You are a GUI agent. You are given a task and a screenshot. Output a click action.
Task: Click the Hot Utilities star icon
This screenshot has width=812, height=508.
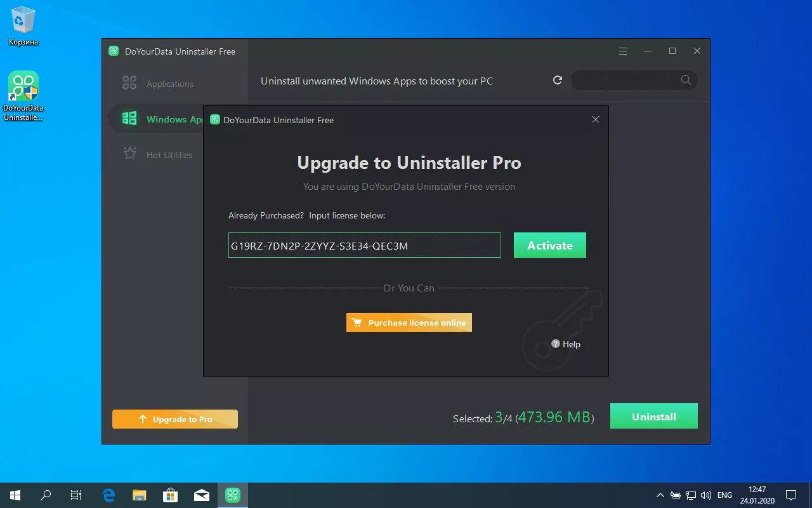click(x=129, y=154)
